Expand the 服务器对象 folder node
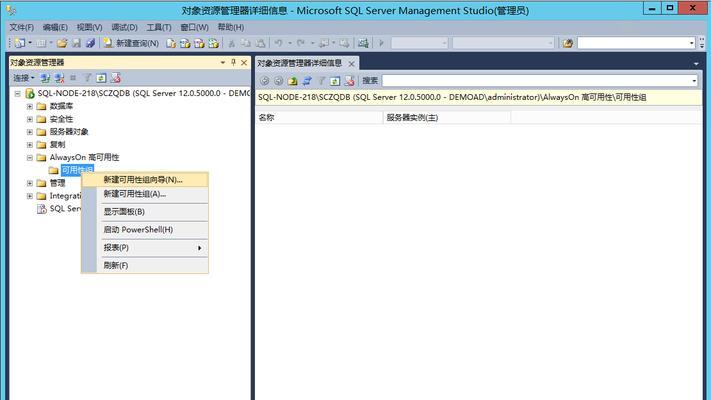Image resolution: width=711 pixels, height=400 pixels. tap(29, 132)
